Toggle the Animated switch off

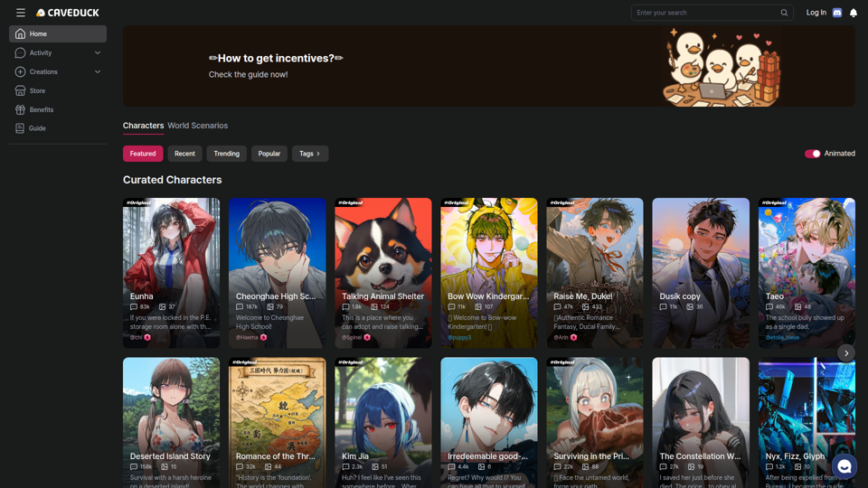point(812,154)
